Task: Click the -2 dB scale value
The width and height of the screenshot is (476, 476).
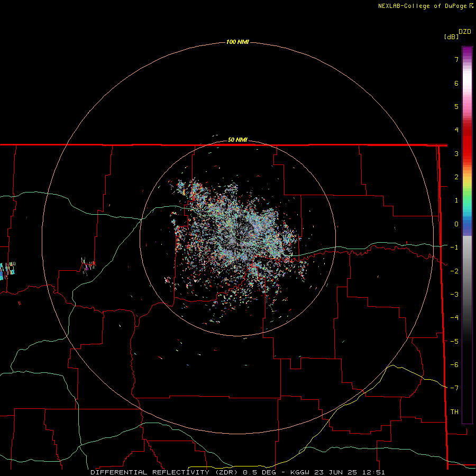Action: tap(454, 271)
